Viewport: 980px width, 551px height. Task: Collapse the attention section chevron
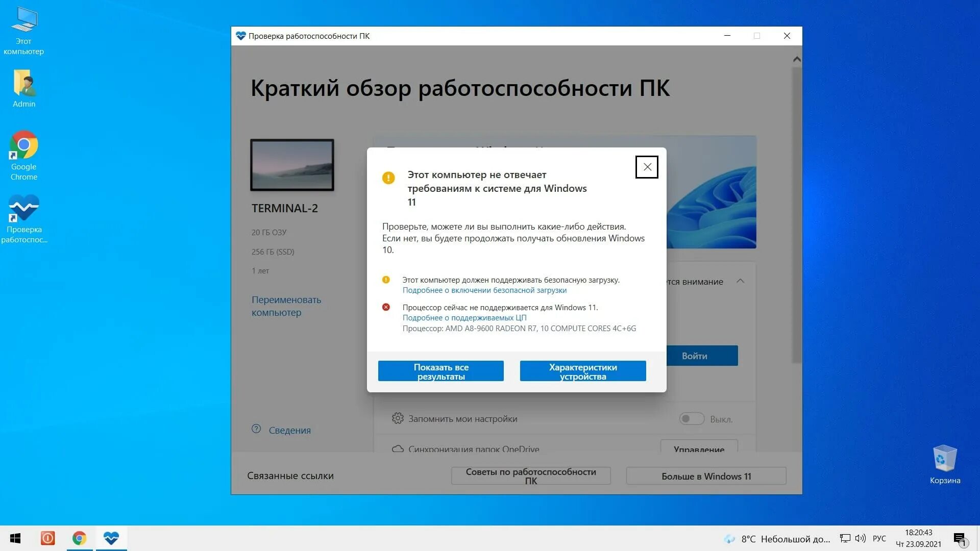[740, 281]
